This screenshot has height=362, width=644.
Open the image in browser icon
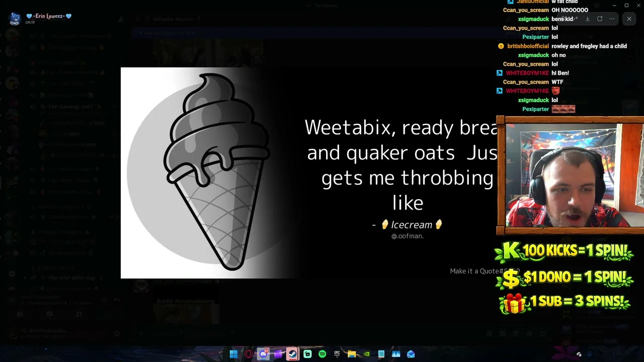click(600, 19)
